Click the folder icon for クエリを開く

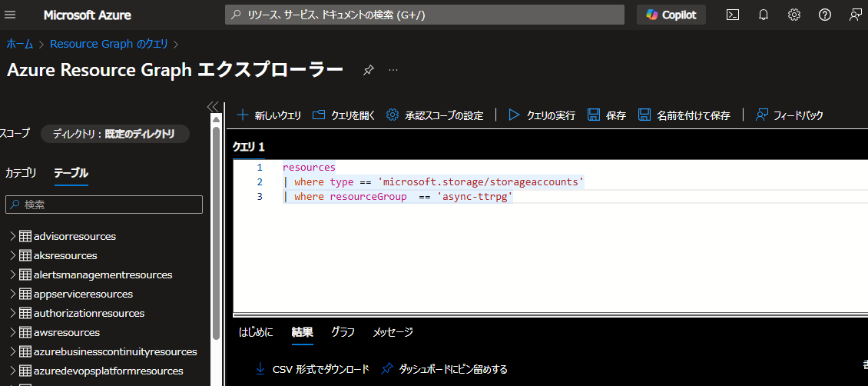[x=318, y=115]
